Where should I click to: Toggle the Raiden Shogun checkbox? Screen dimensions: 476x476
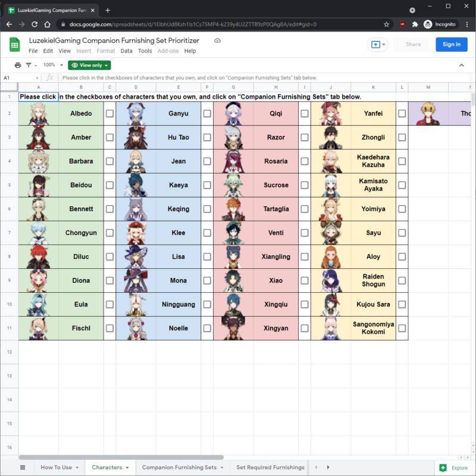(402, 280)
